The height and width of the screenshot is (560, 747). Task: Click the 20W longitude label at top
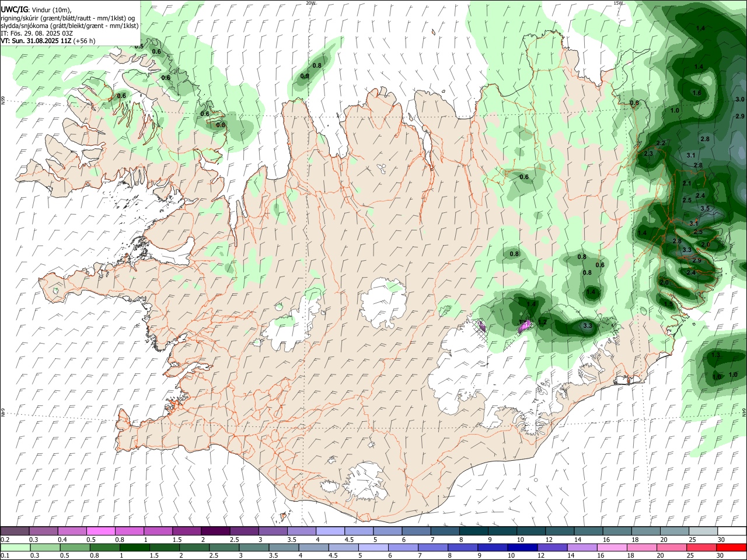pos(310,3)
